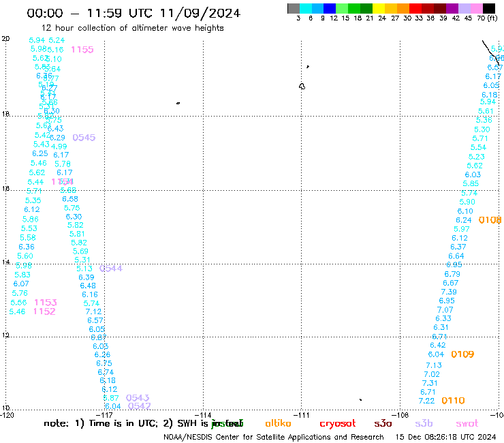Viewport: 504px width, 443px height.
Task: Click the '12 hour collection' subtitle
Action: point(132,28)
